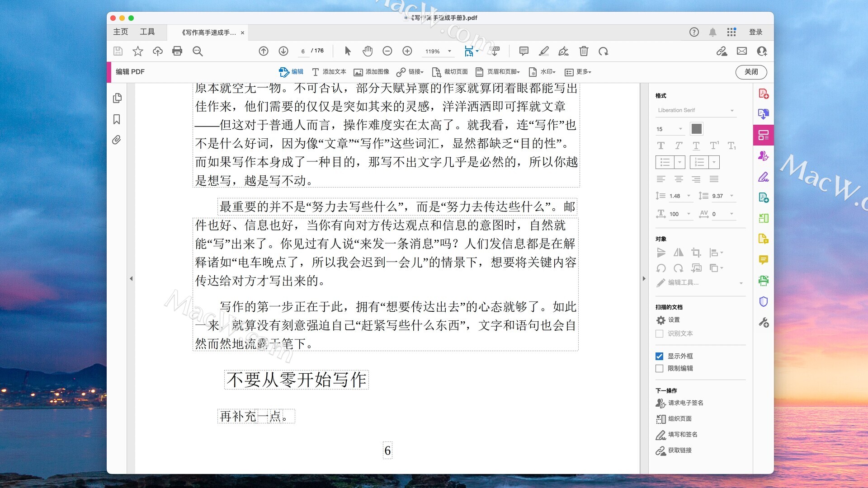
Task: Click 组织页面 action
Action: 674,419
